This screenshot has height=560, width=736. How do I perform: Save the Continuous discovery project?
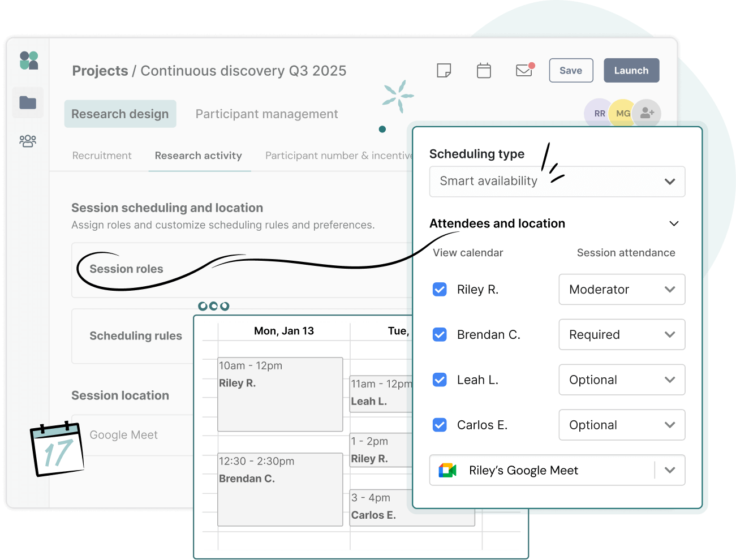pyautogui.click(x=571, y=70)
